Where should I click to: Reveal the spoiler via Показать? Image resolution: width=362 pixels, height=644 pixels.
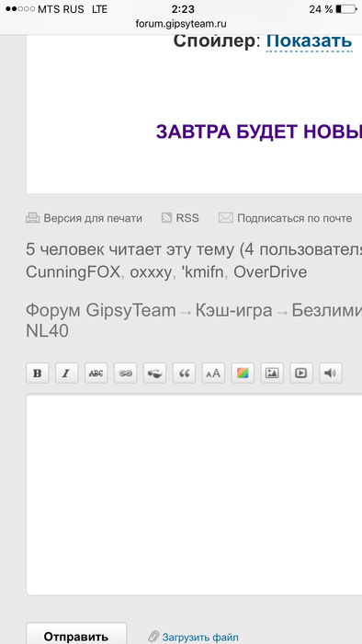309,41
